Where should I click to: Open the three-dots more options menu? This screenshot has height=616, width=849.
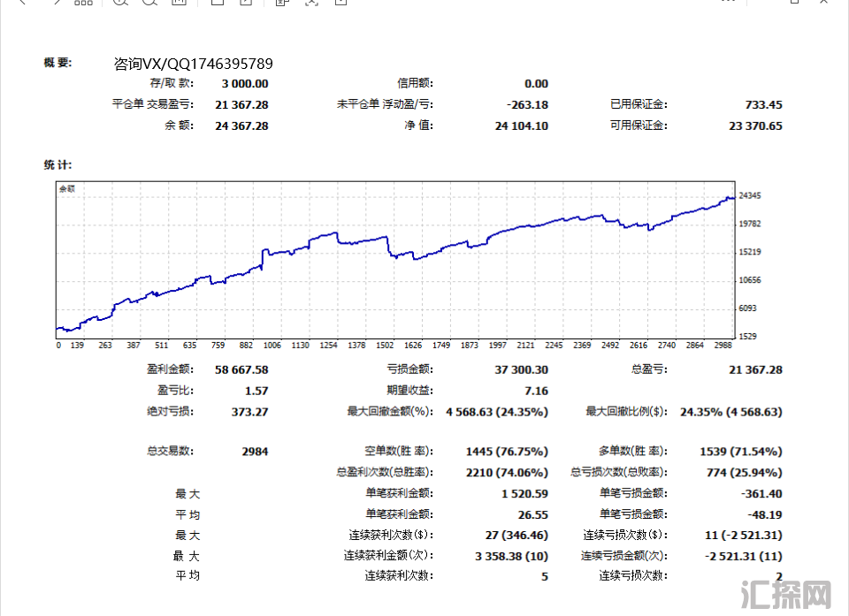(x=727, y=3)
